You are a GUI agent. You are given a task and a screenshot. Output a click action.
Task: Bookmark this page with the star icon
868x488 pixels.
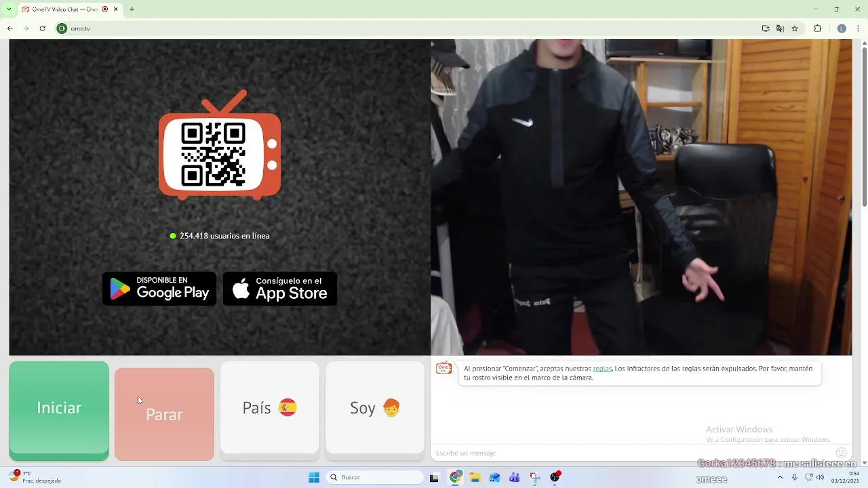tap(795, 28)
